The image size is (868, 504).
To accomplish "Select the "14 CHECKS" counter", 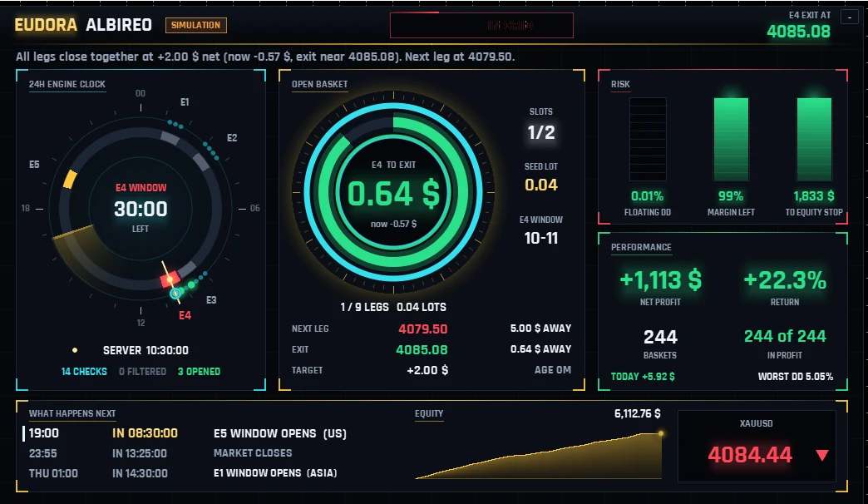I will 84,372.
